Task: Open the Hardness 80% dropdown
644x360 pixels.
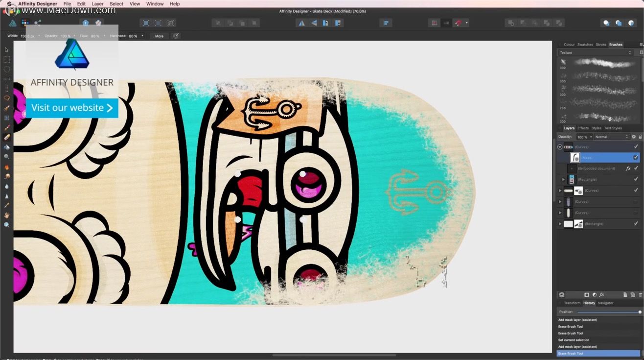Action: pyautogui.click(x=142, y=36)
